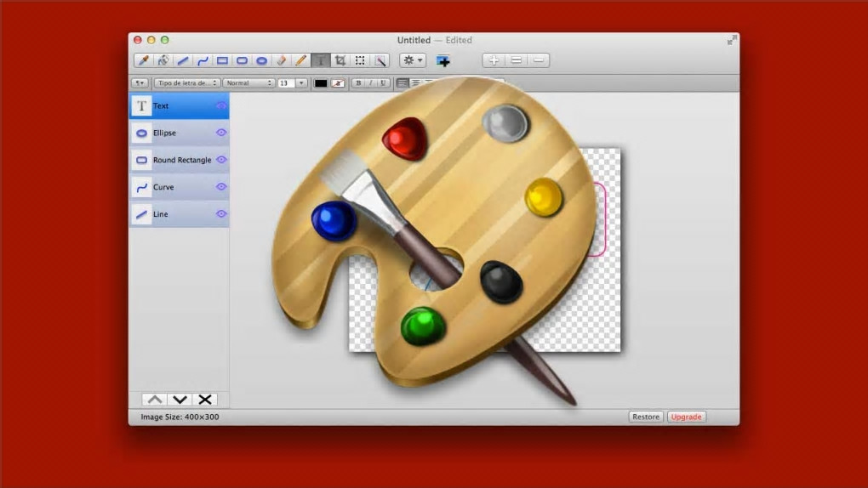Toggle italic formatting
868x488 pixels.
pyautogui.click(x=371, y=83)
